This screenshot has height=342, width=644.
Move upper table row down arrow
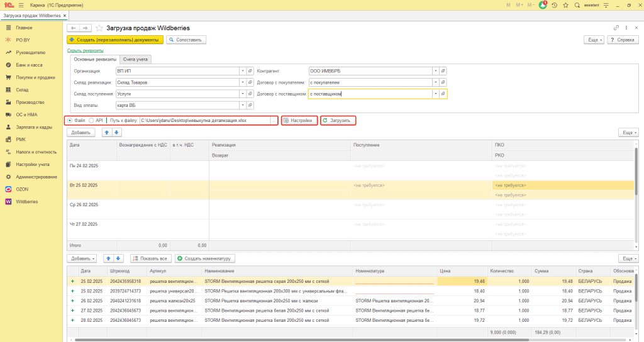coord(116,132)
